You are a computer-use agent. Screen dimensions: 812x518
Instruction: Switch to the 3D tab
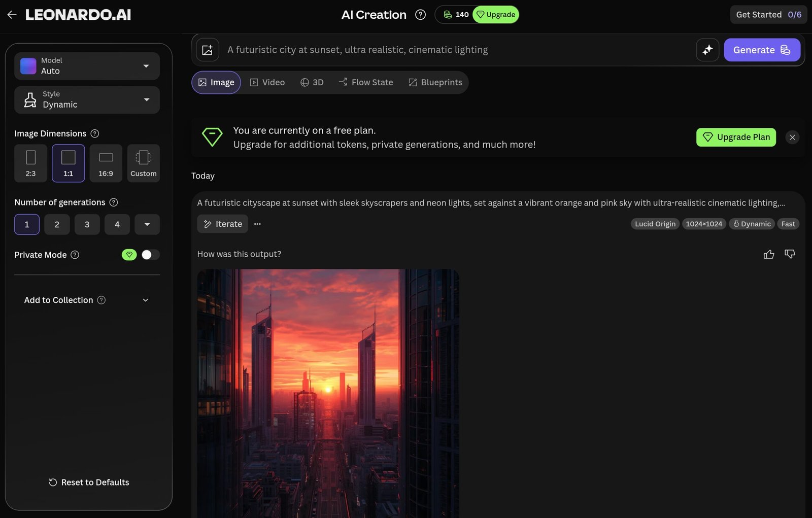click(x=312, y=83)
